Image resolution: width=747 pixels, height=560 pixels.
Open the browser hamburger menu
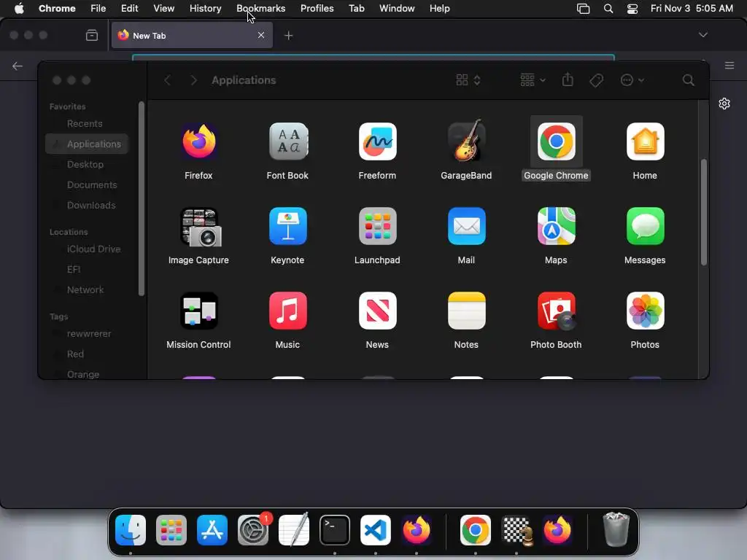point(729,65)
